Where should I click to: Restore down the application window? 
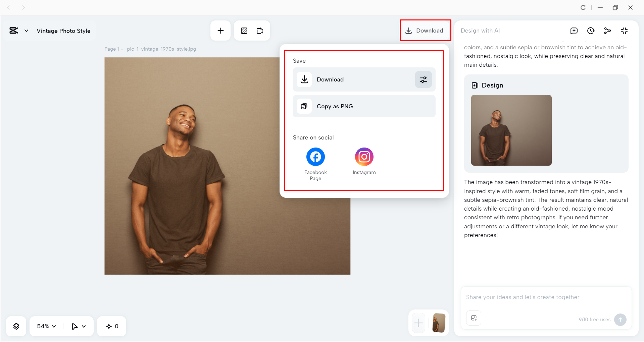tap(615, 7)
